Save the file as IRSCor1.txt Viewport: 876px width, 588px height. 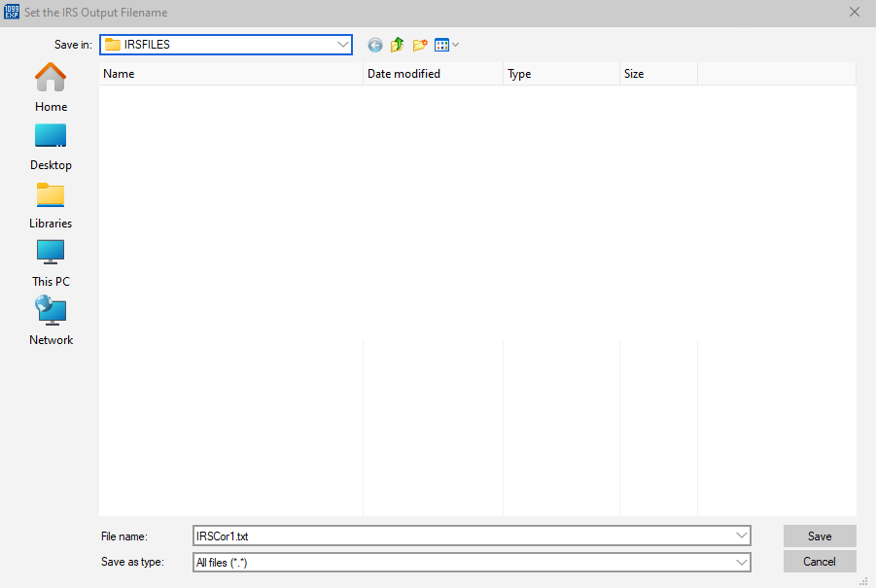coord(819,536)
